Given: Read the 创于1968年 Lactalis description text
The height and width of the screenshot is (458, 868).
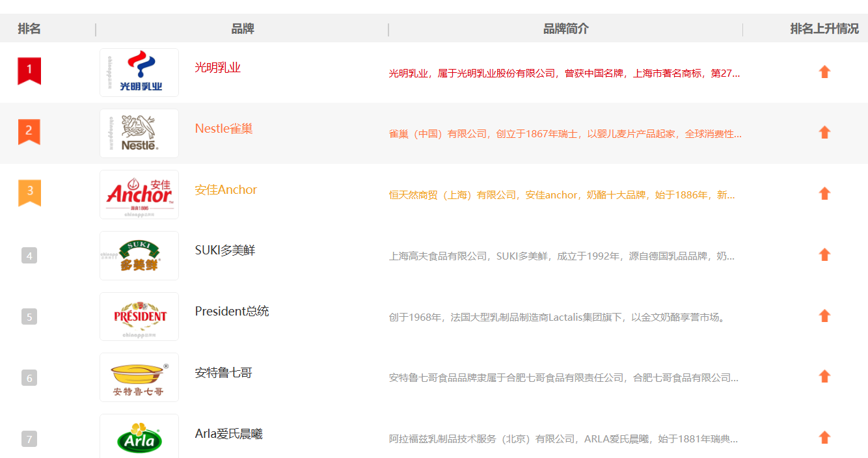Looking at the screenshot, I should tap(557, 317).
